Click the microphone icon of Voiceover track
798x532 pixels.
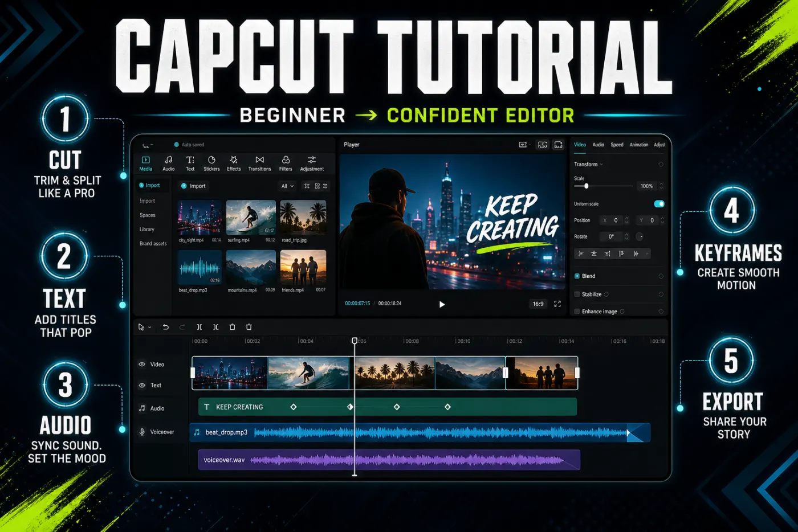click(x=142, y=432)
